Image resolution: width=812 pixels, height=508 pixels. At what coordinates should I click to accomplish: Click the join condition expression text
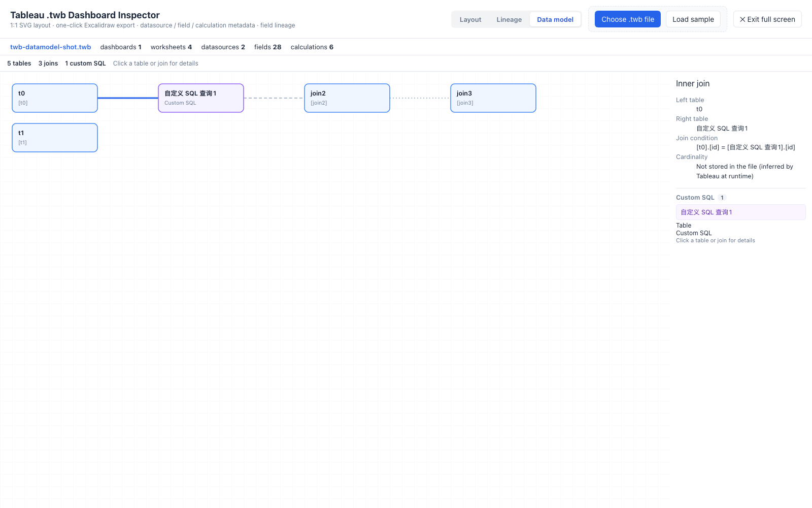click(746, 147)
